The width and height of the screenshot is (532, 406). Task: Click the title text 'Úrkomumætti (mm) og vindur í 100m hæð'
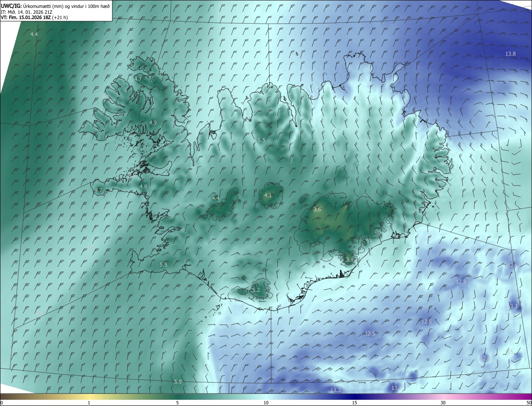pyautogui.click(x=66, y=6)
